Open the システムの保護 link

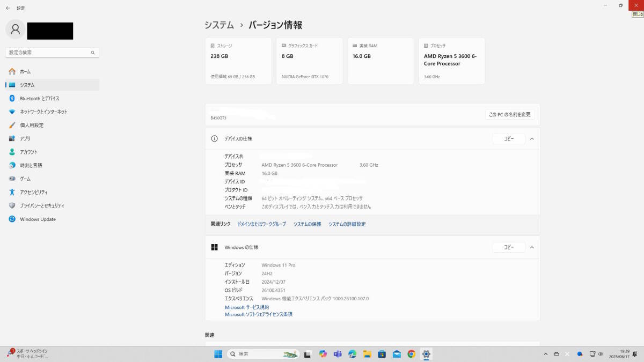(307, 224)
